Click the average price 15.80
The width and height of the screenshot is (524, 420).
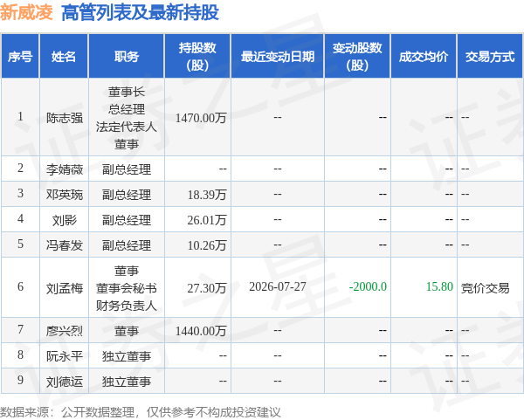point(439,286)
